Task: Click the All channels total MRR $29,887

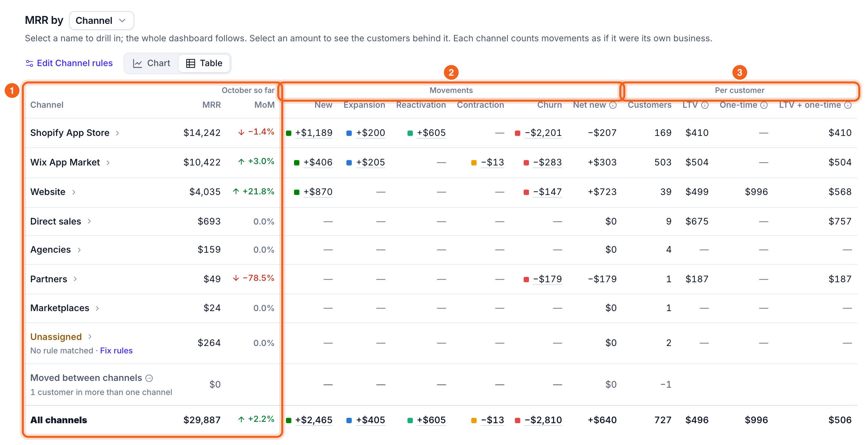Action: pos(202,420)
